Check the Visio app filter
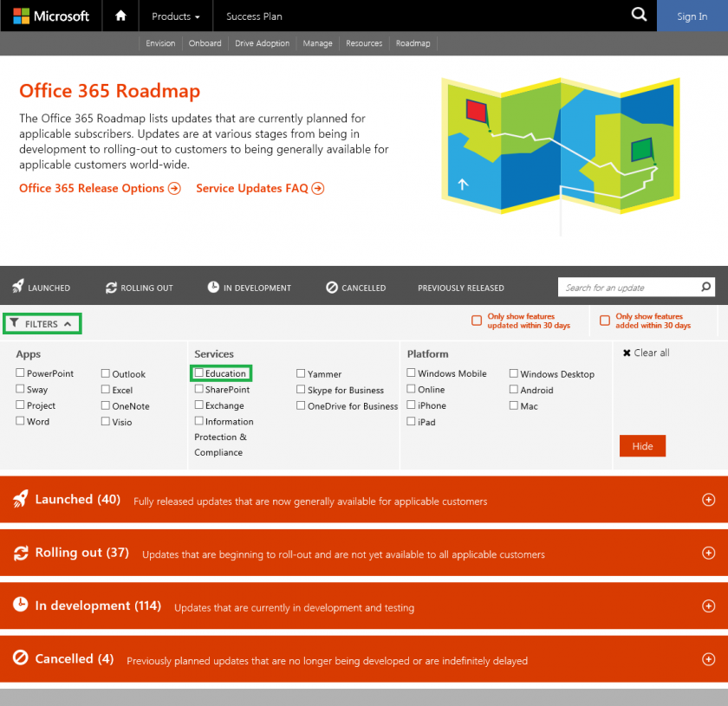This screenshot has width=728, height=706. click(x=106, y=421)
